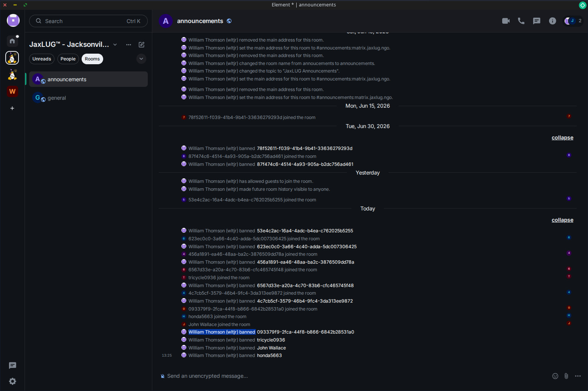
Task: Expand room list filter options chevron
Action: tap(141, 59)
